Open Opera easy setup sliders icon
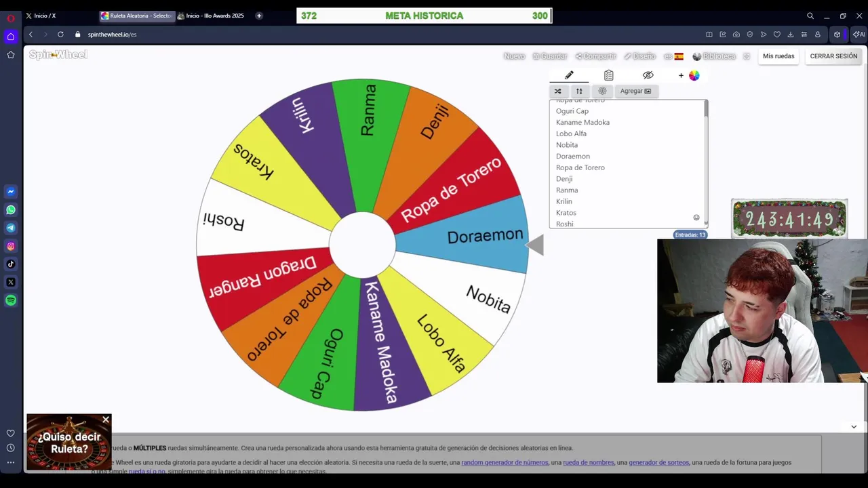 [x=804, y=35]
